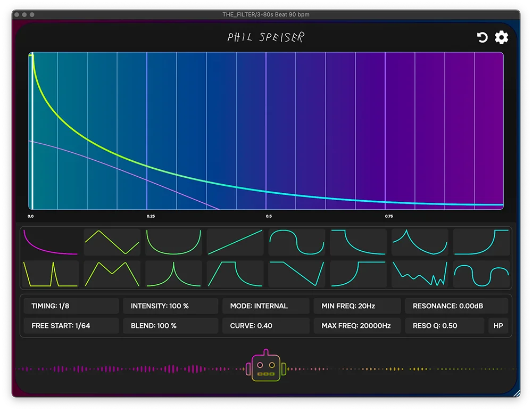This screenshot has width=532, height=411.
Task: Select the double-spike envelope shape
Action: tap(51, 274)
